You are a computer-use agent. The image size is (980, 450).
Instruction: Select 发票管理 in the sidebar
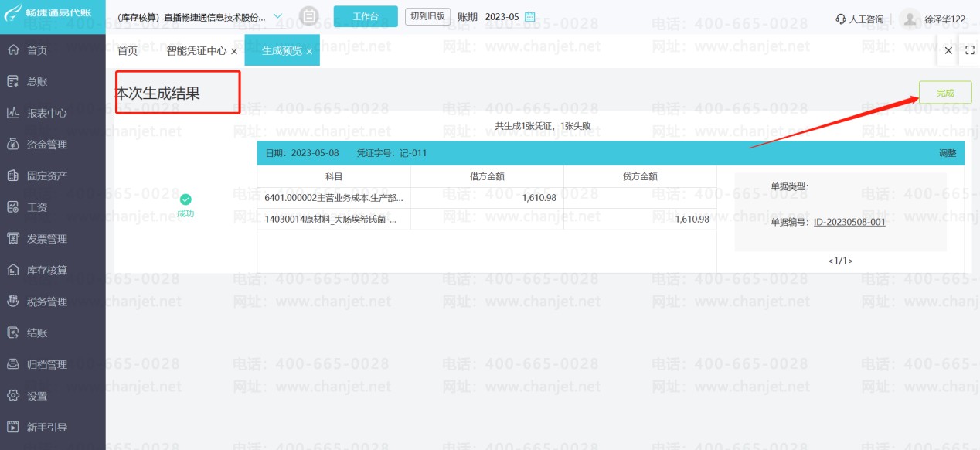pos(46,239)
